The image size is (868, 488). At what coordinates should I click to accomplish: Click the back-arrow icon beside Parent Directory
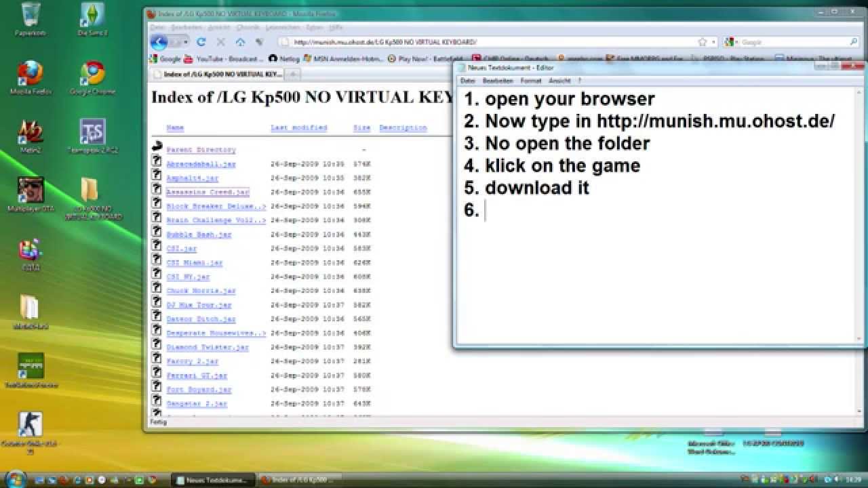[157, 148]
